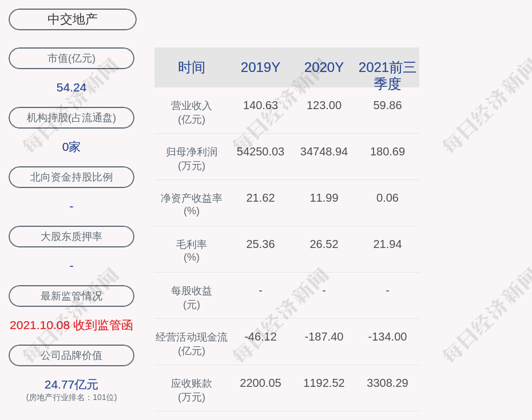Click cash flow value -187.40
The height and width of the screenshot is (420, 532).
[x=324, y=337]
